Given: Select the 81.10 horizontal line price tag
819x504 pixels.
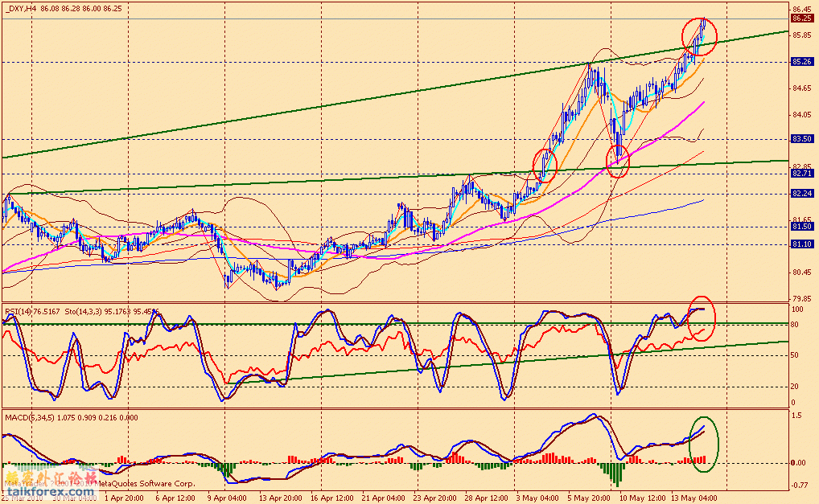Looking at the screenshot, I should 802,244.
